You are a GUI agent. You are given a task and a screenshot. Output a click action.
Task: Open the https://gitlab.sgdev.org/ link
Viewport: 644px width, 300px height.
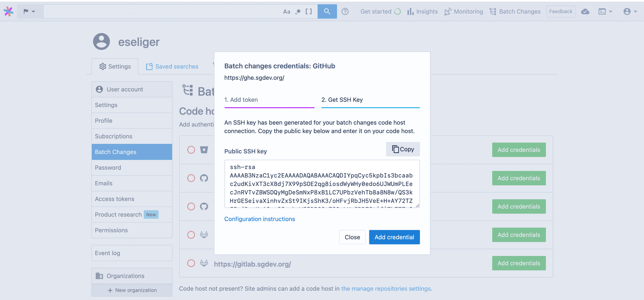(x=252, y=264)
